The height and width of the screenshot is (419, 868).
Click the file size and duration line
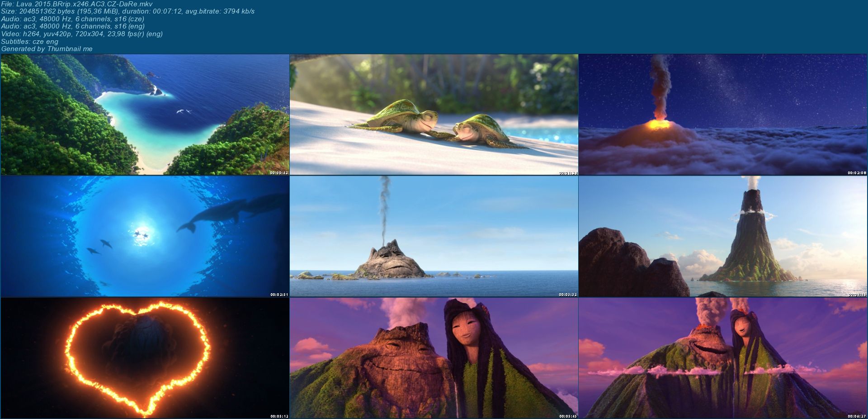tap(127, 11)
